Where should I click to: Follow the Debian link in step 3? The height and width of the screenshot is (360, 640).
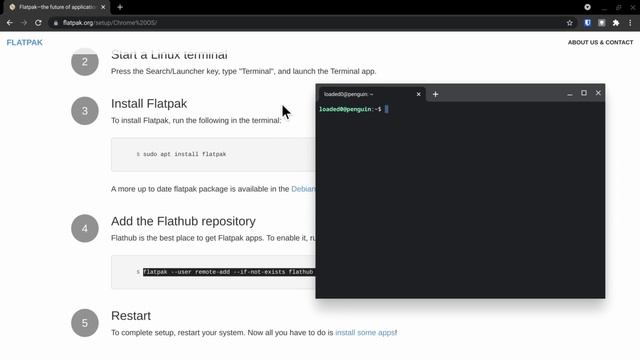303,189
